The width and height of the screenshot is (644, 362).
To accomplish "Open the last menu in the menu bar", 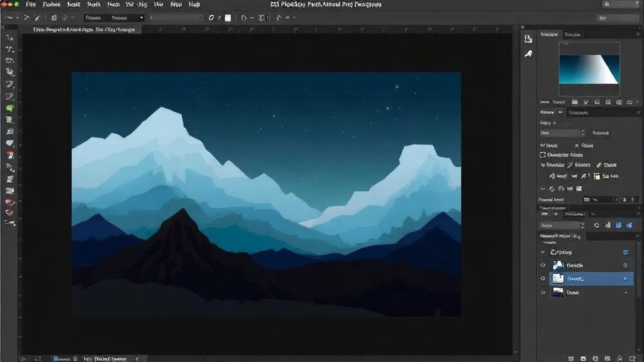I will [194, 4].
